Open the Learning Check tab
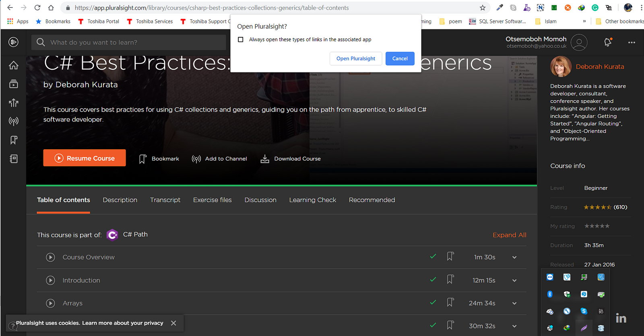The image size is (644, 336). pos(313,200)
